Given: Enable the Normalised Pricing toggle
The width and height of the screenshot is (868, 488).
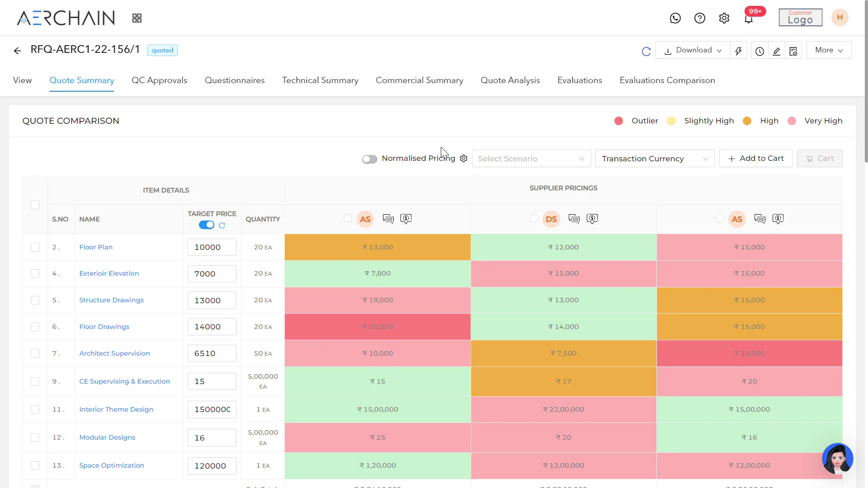Looking at the screenshot, I should [x=369, y=159].
